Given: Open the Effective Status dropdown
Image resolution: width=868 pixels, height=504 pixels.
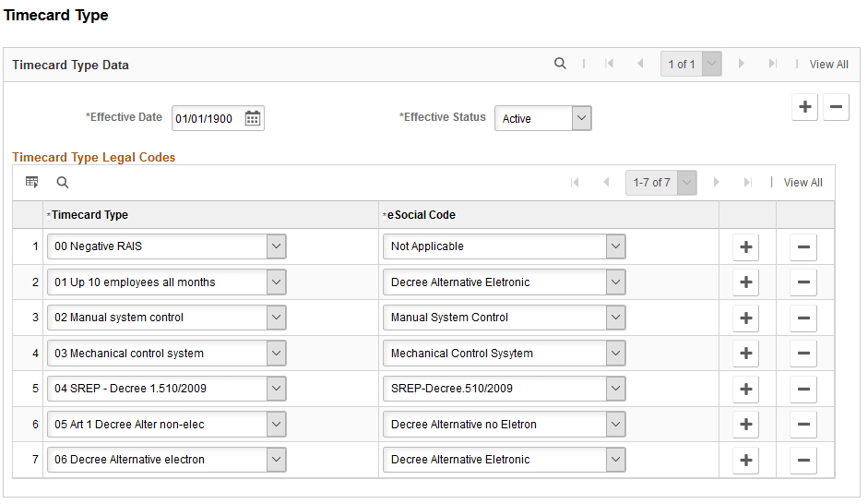Looking at the screenshot, I should coord(543,118).
